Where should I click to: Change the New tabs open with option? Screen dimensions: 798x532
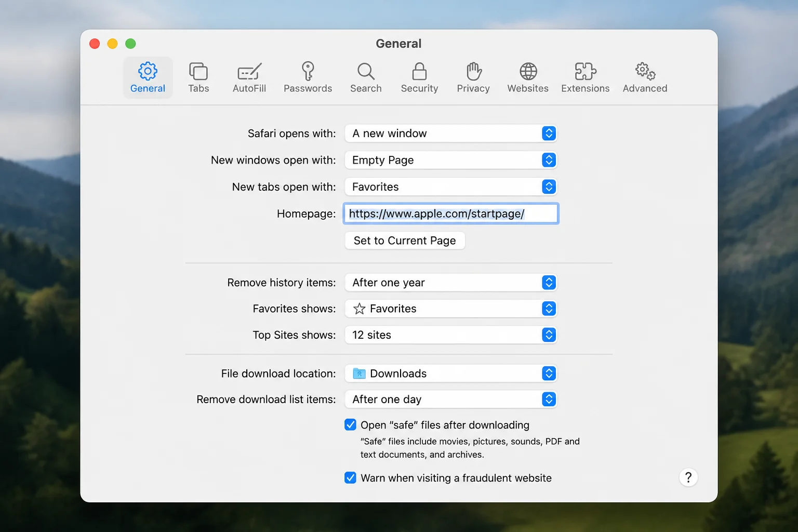pos(450,187)
